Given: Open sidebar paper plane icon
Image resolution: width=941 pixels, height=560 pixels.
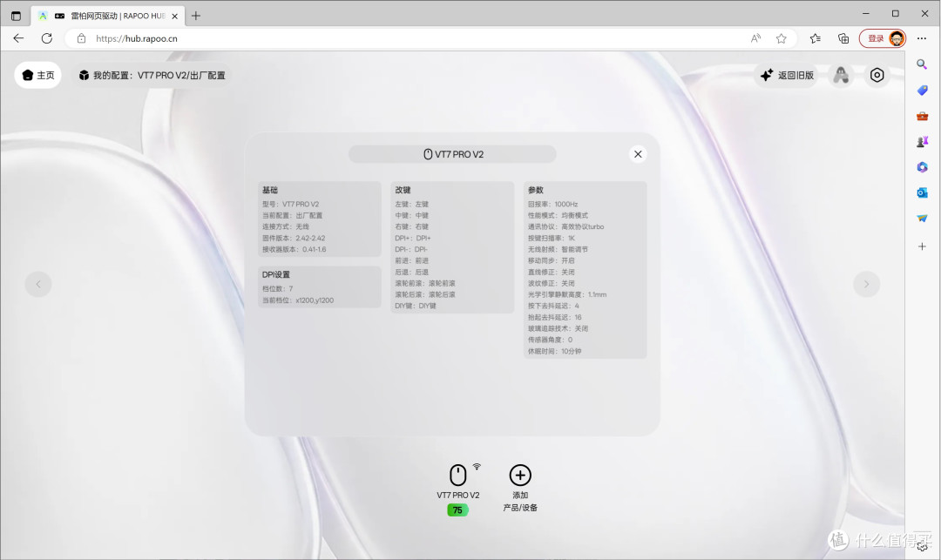Looking at the screenshot, I should (922, 219).
